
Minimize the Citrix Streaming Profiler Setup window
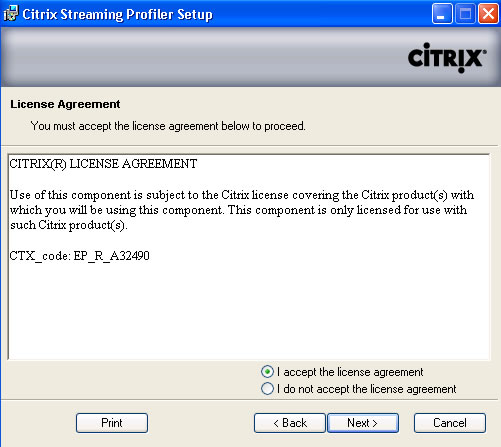[x=442, y=14]
